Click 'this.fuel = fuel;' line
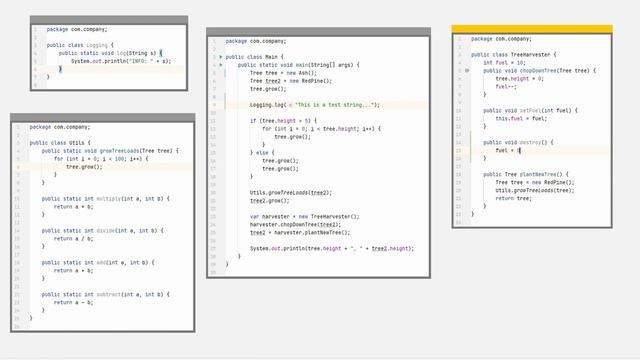The image size is (640, 360). click(521, 119)
